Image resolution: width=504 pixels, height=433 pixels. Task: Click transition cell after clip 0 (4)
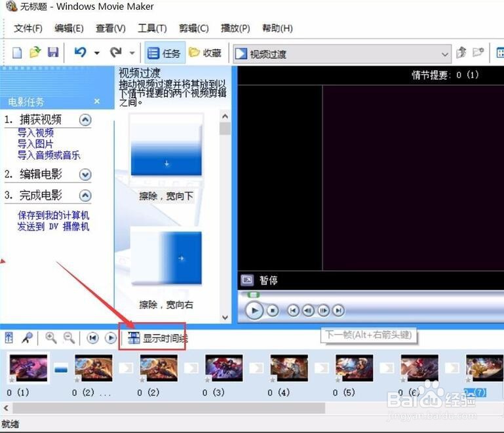pyautogui.click(x=321, y=368)
